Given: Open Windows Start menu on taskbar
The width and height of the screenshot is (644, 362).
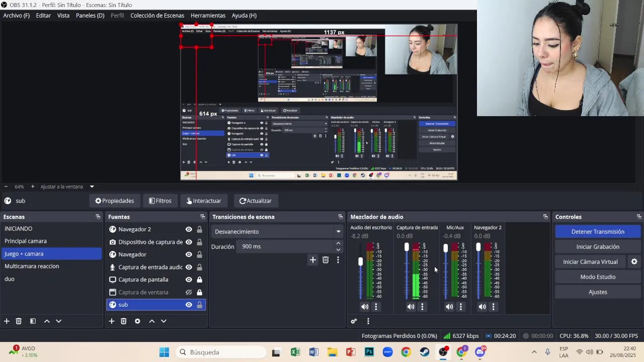Looking at the screenshot, I should pos(164,352).
